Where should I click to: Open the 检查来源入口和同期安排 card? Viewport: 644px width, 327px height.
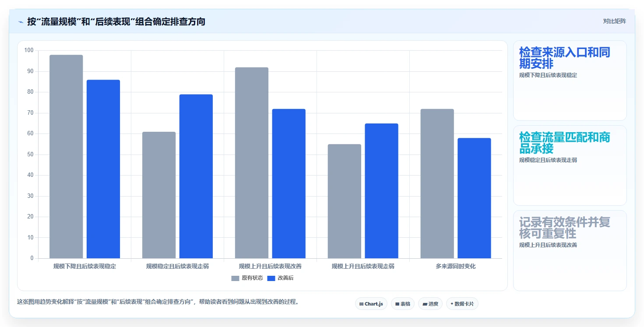[570, 81]
